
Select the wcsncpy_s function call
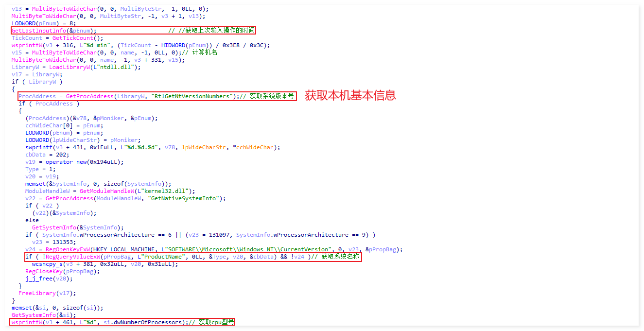48,264
